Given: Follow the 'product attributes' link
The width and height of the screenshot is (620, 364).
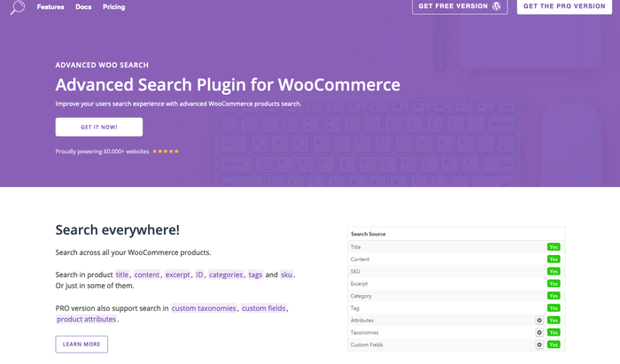Looking at the screenshot, I should 86,320.
